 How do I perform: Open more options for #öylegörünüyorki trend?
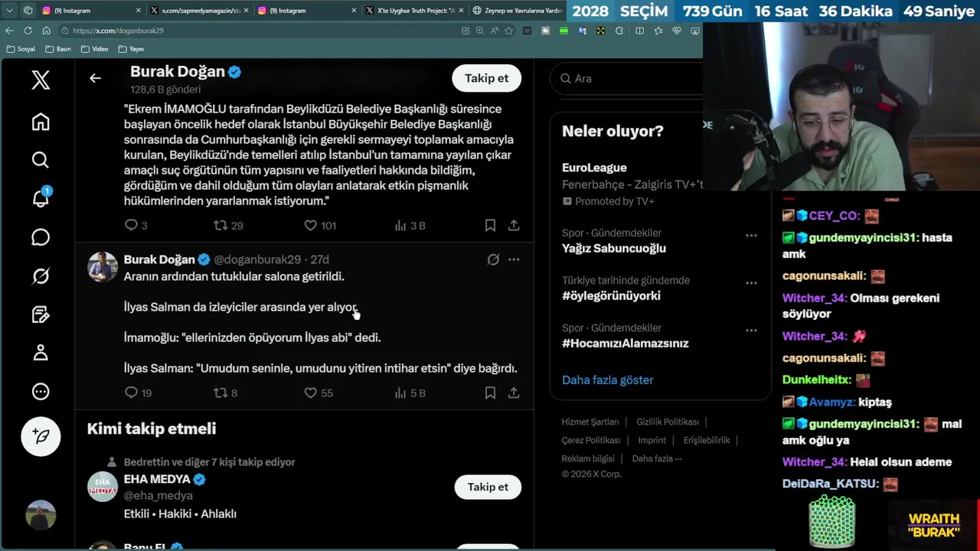(x=751, y=283)
